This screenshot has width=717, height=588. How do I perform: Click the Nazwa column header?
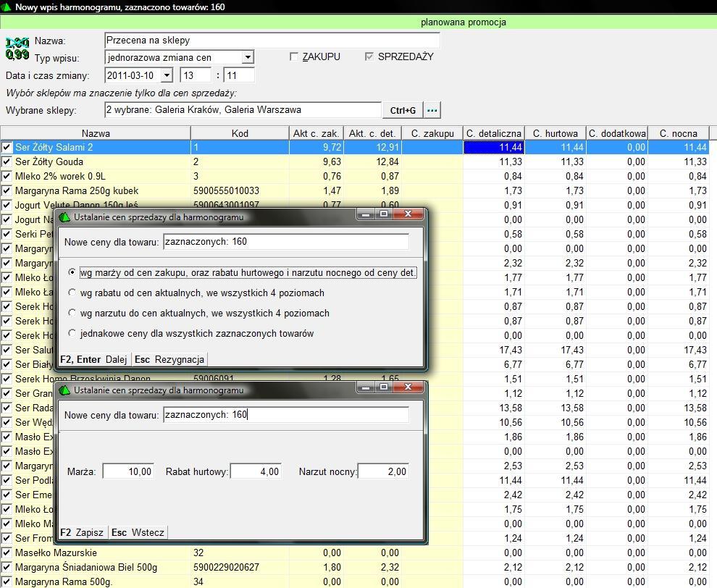click(x=96, y=133)
